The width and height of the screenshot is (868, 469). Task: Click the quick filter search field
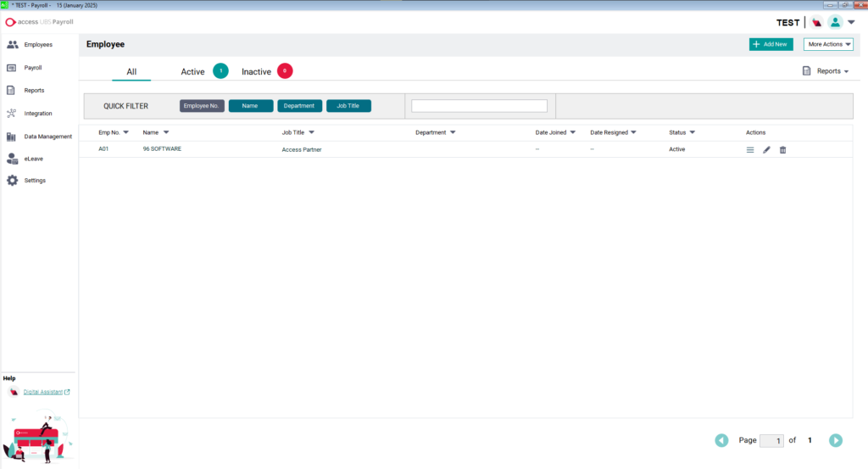click(479, 106)
